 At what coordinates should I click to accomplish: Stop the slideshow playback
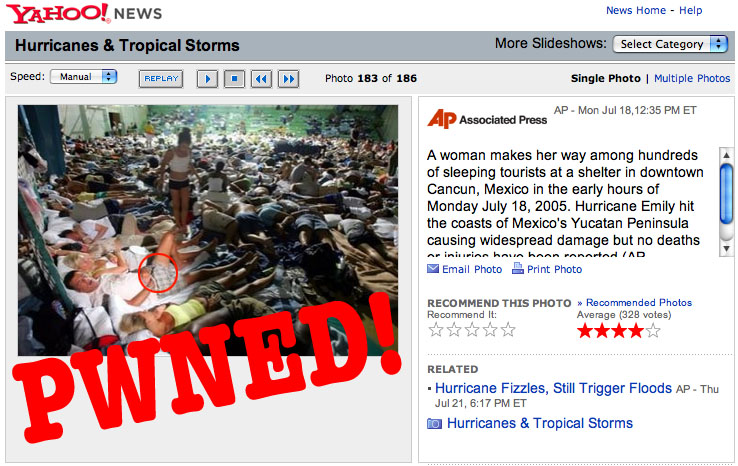pos(234,79)
